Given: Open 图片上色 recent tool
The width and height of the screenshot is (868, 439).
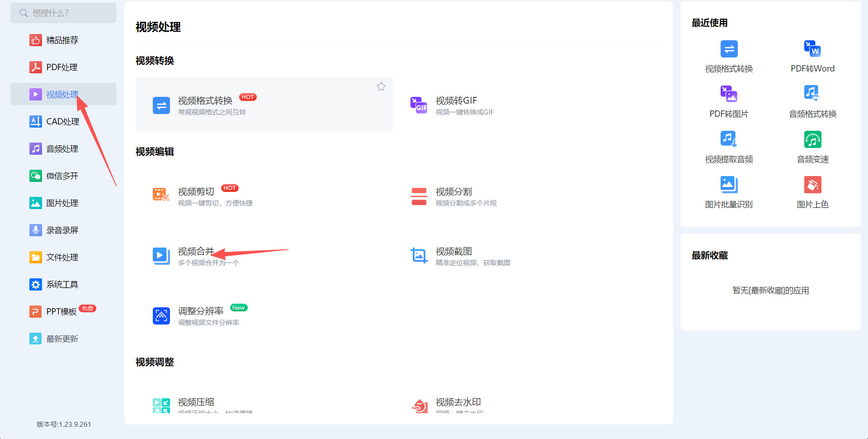Looking at the screenshot, I should pyautogui.click(x=812, y=192).
